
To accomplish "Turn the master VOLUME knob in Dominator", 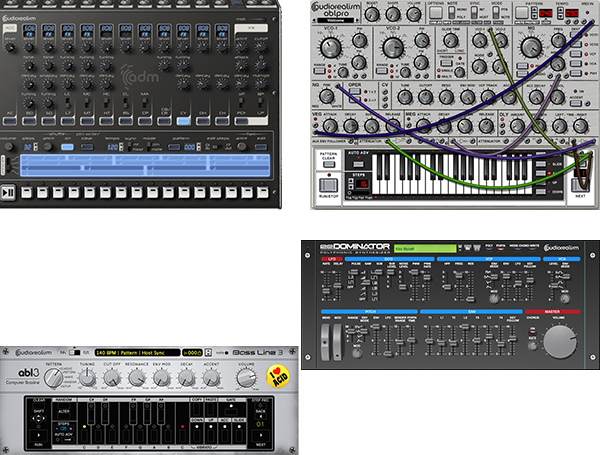I will tap(560, 342).
